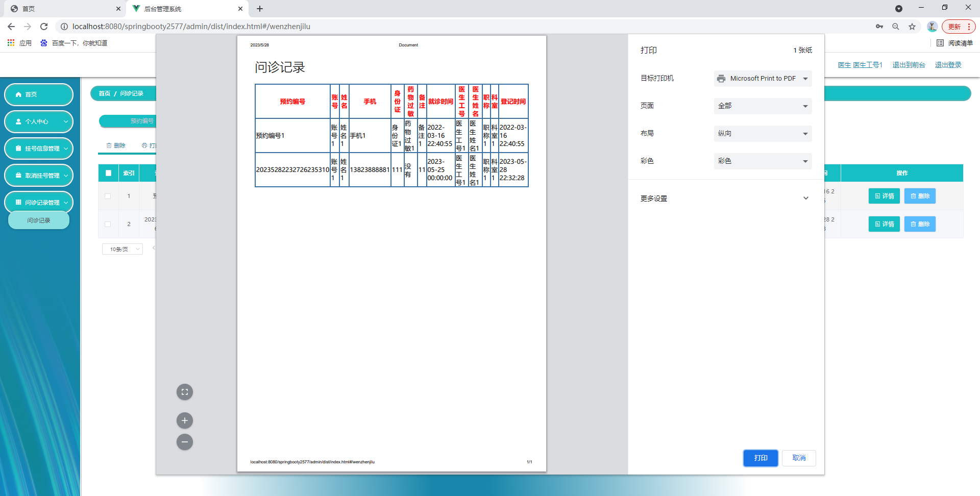980x496 pixels.
Task: Go forward in browser history
Action: click(28, 27)
